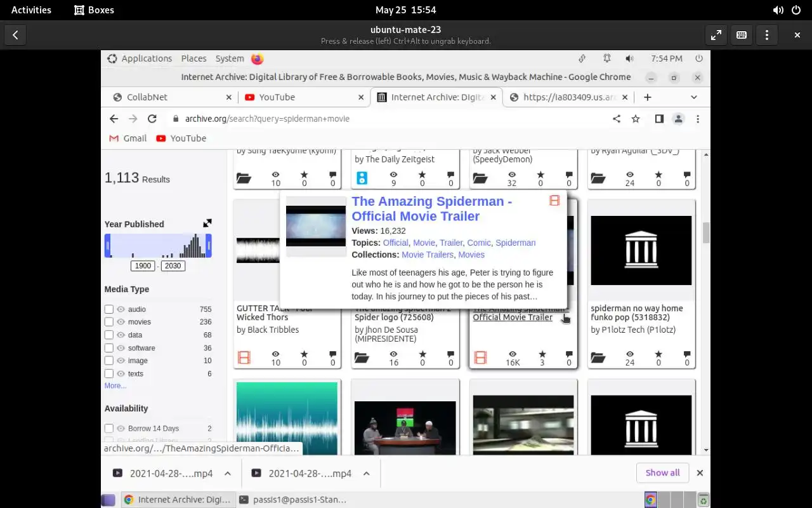
Task: Open System menu in MATE panel
Action: [230, 58]
